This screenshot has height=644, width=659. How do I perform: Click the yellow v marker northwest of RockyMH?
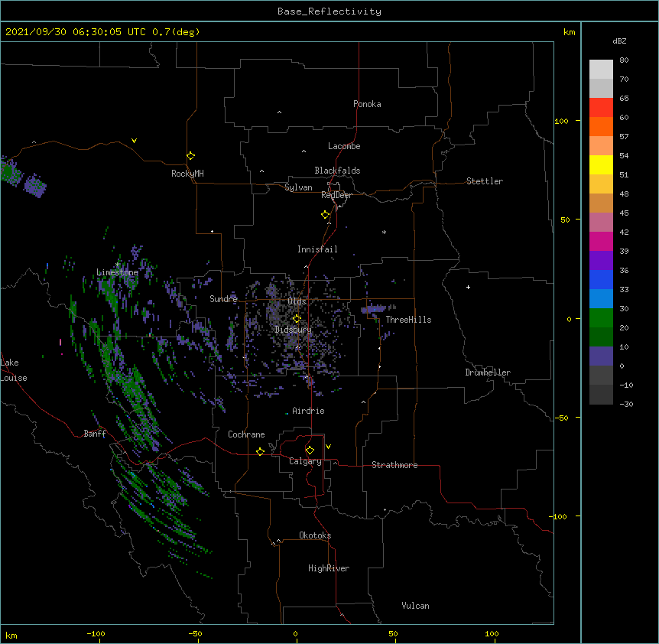click(134, 141)
